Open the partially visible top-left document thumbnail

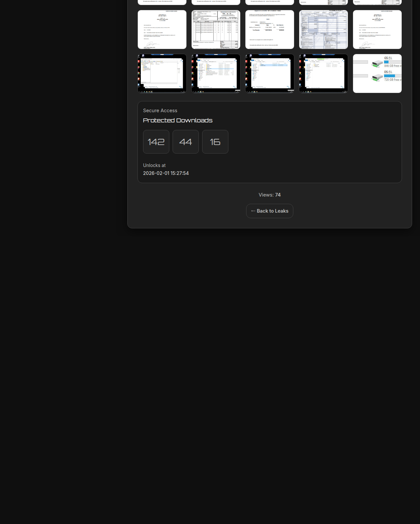162,2
